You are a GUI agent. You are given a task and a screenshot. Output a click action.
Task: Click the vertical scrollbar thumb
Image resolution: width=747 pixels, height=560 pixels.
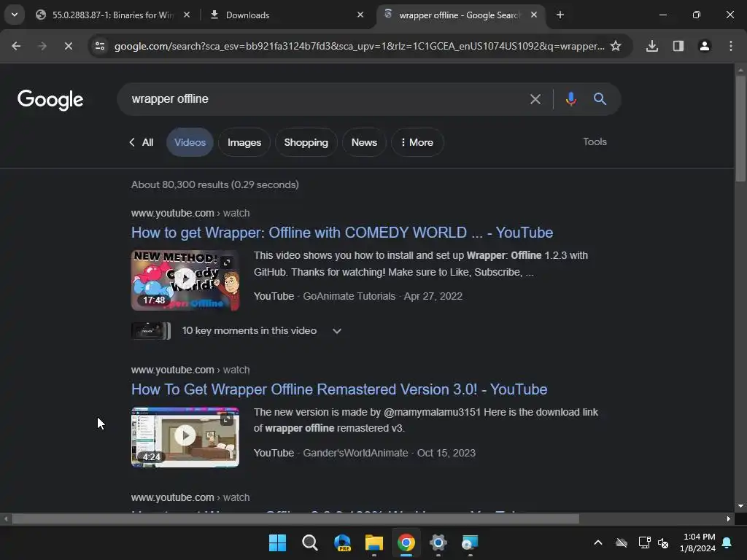pyautogui.click(x=740, y=128)
